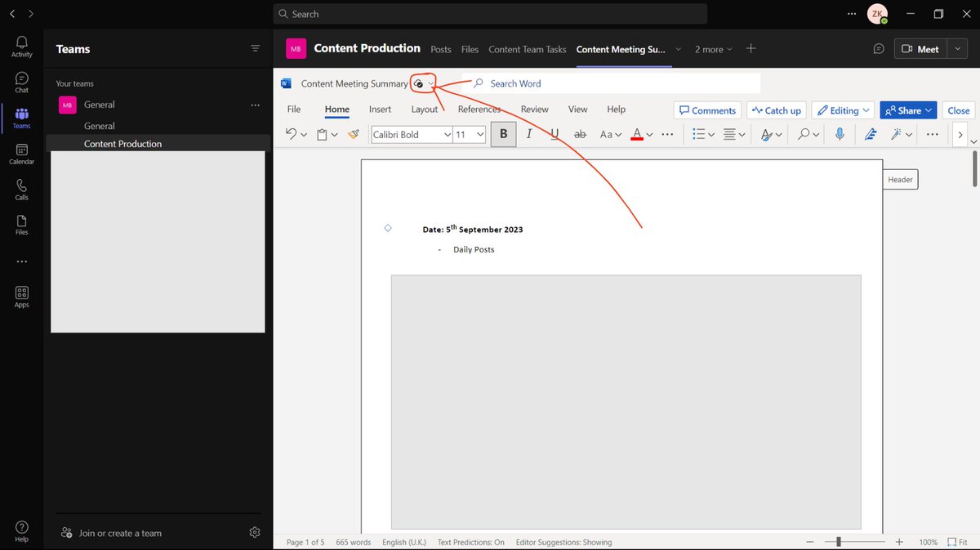Click the blue Share button
The image size is (980, 550).
click(x=908, y=110)
